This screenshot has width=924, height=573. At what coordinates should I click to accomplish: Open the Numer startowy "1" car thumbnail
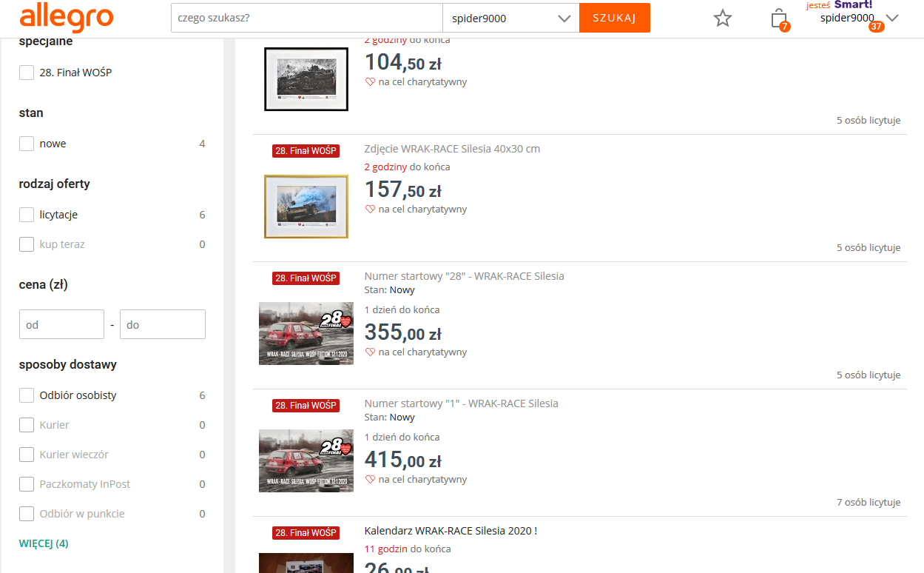click(x=306, y=460)
